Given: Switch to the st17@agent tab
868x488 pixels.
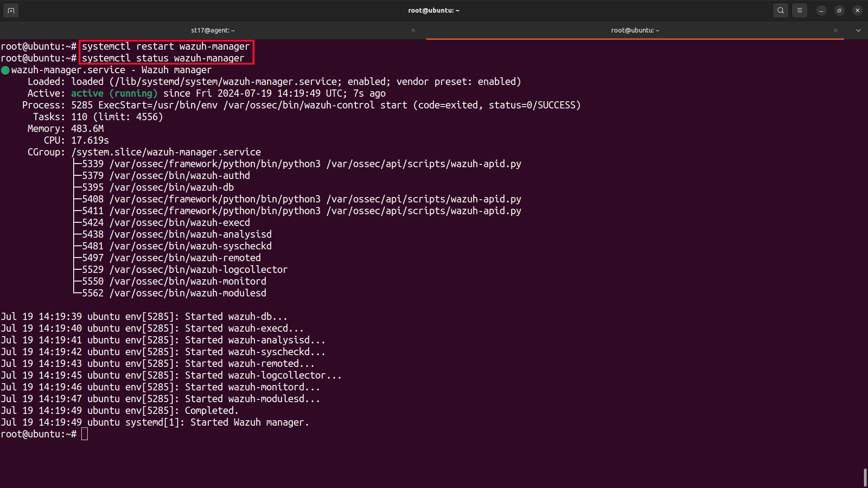Looking at the screenshot, I should pyautogui.click(x=213, y=30).
